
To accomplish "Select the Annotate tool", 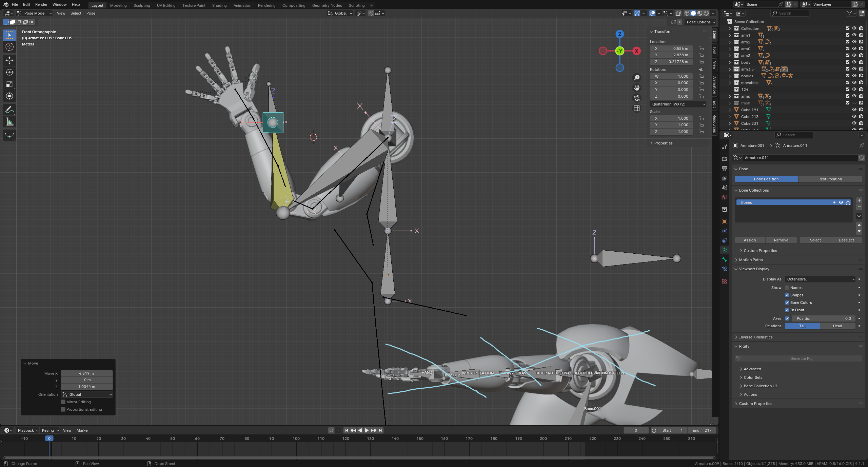I will 9,110.
